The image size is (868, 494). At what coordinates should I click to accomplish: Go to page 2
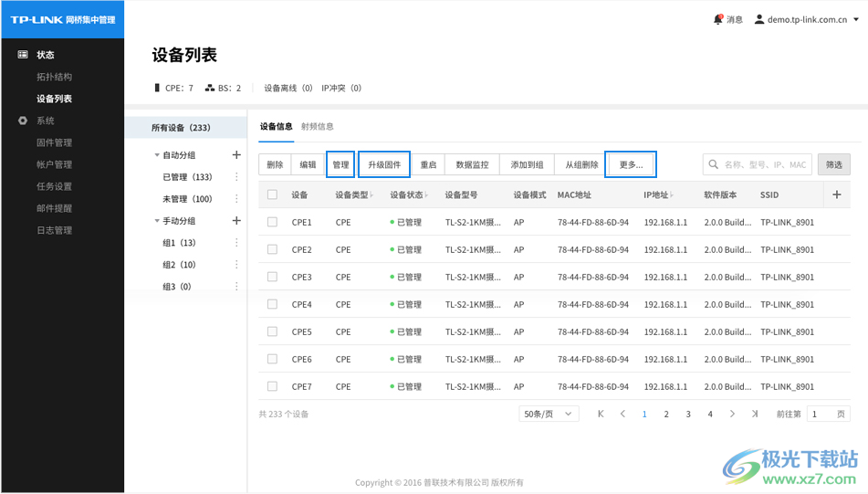[x=666, y=414]
